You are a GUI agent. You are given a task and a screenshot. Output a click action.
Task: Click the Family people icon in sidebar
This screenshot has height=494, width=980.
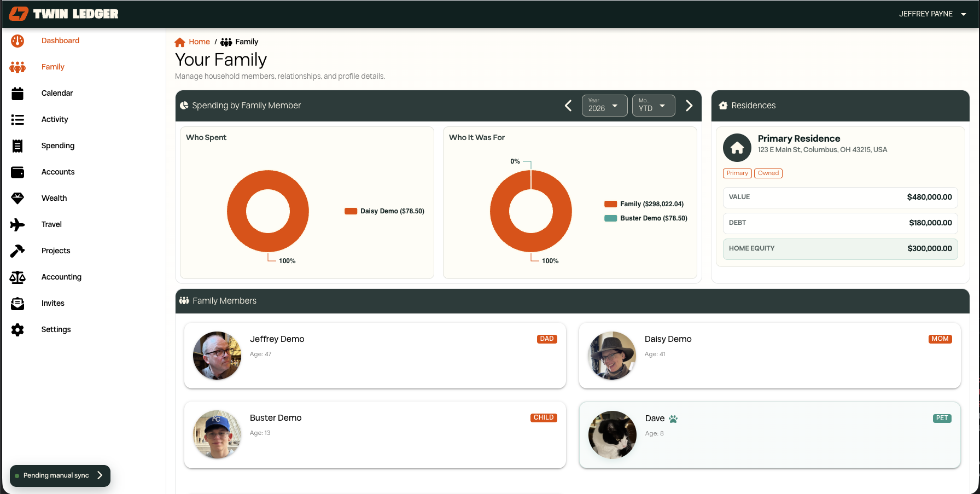pyautogui.click(x=17, y=67)
